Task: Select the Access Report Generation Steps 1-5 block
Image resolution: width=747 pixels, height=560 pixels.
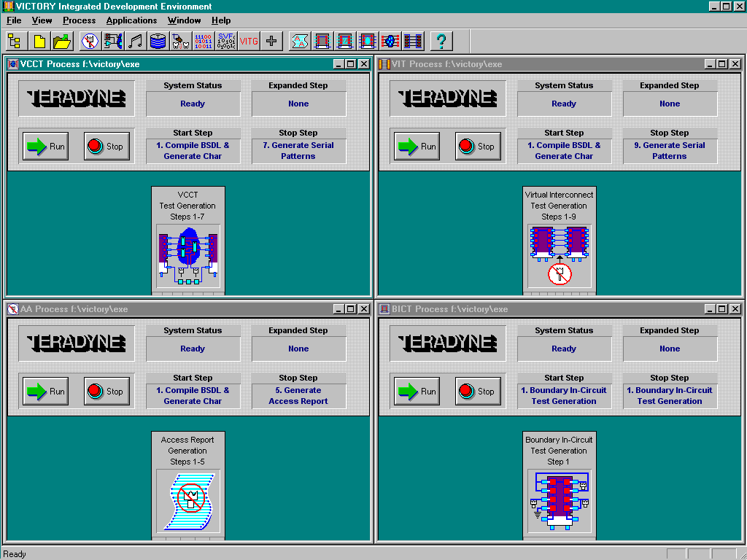Action: pyautogui.click(x=188, y=485)
